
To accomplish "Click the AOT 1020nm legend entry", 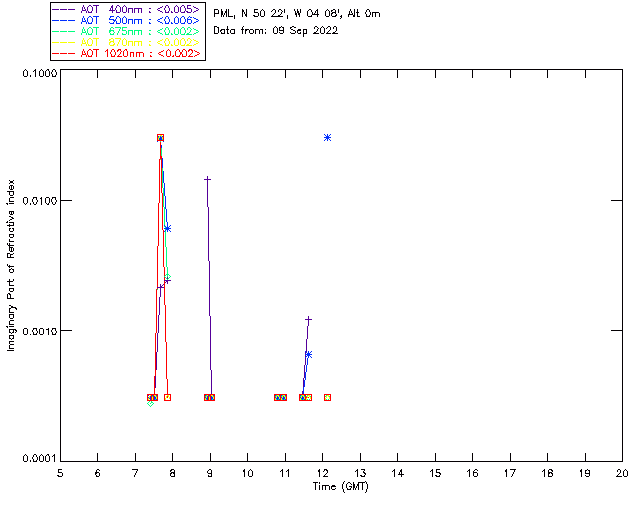I will tap(126, 53).
